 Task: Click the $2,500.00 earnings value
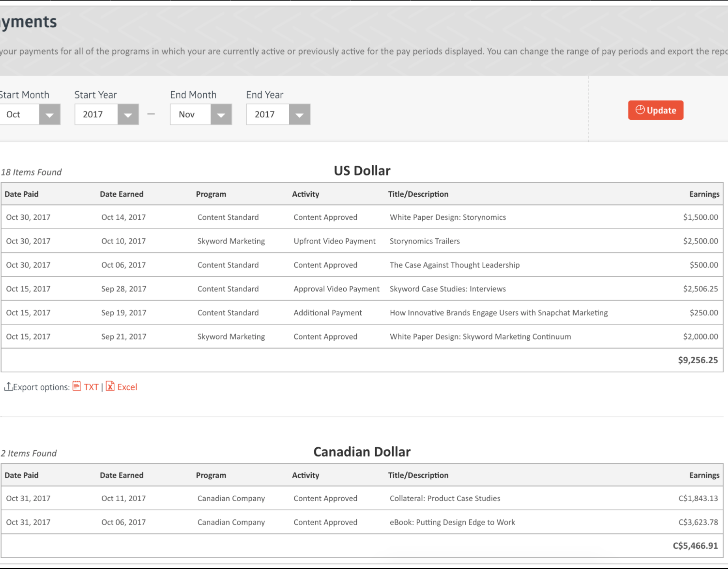pyautogui.click(x=700, y=241)
